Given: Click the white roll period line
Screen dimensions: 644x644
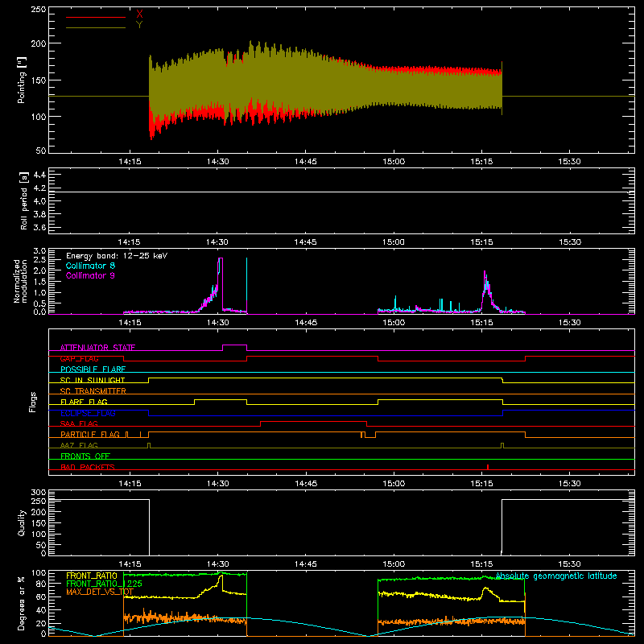Looking at the screenshot, I should pos(341,192).
